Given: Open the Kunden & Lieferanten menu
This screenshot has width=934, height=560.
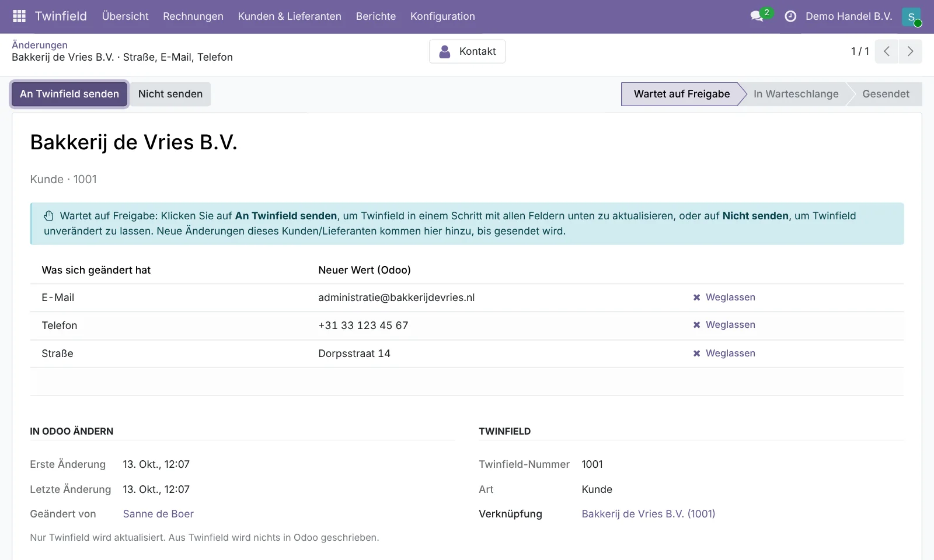Looking at the screenshot, I should click(x=290, y=16).
